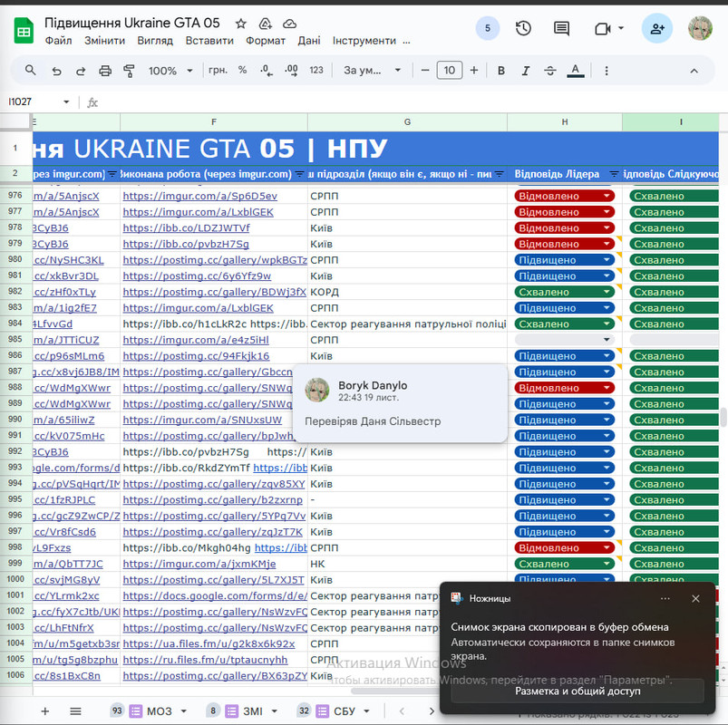Image resolution: width=728 pixels, height=725 pixels.
Task: Decrease decimal places
Action: [267, 71]
